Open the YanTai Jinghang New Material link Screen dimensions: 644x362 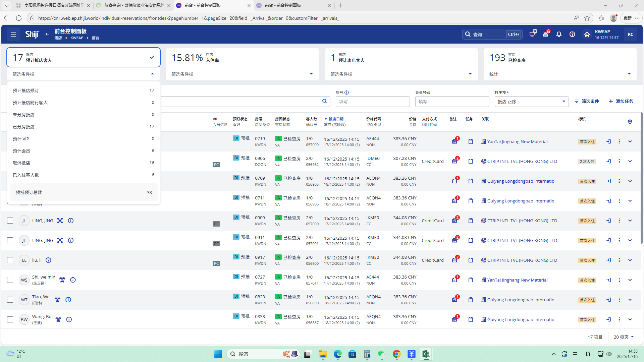pos(517,141)
